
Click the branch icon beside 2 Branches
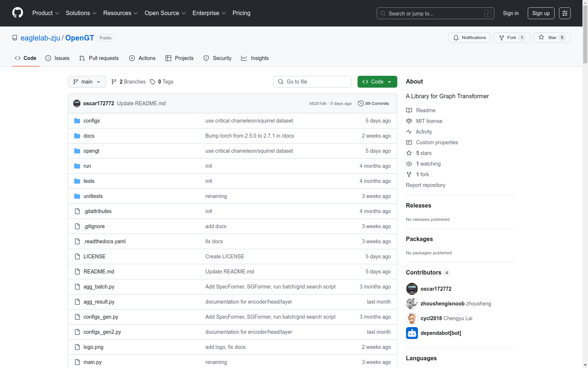[114, 82]
